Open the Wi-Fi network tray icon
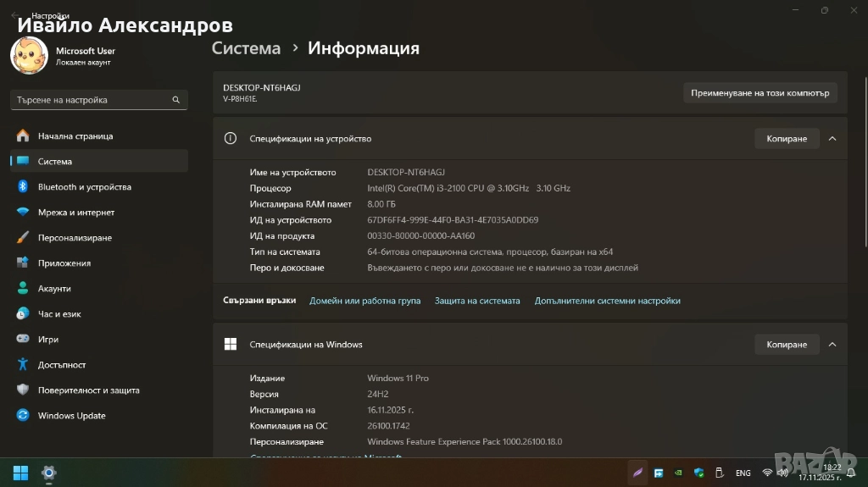Image resolution: width=868 pixels, height=487 pixels. click(x=767, y=473)
